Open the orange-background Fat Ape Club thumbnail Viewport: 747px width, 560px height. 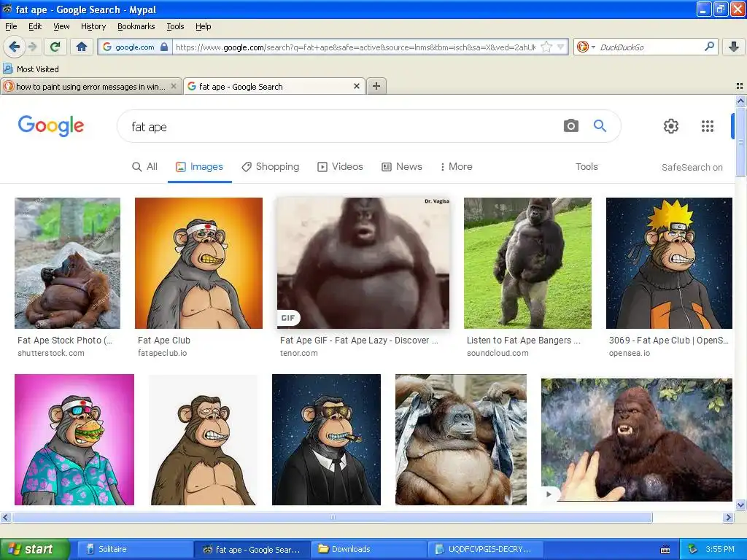pos(198,262)
